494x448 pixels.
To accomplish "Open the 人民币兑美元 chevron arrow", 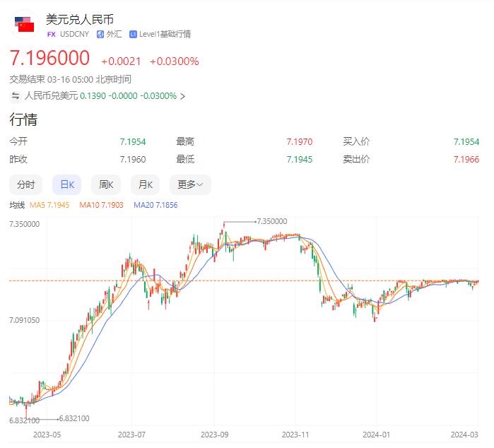I will pyautogui.click(x=183, y=96).
